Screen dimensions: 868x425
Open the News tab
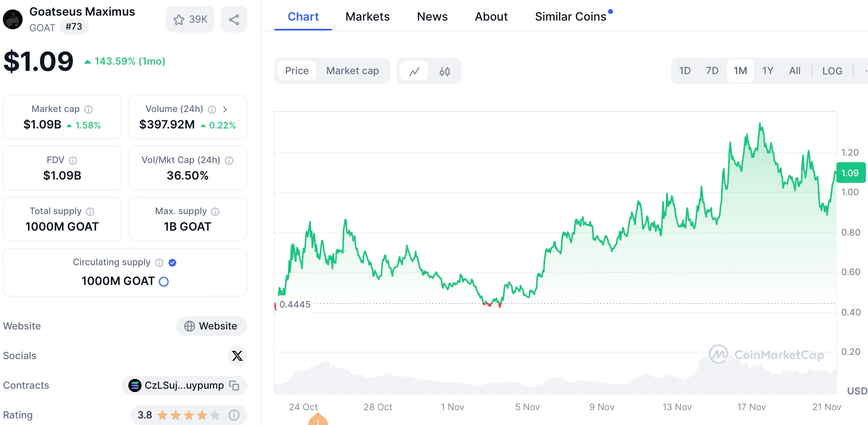click(x=432, y=17)
